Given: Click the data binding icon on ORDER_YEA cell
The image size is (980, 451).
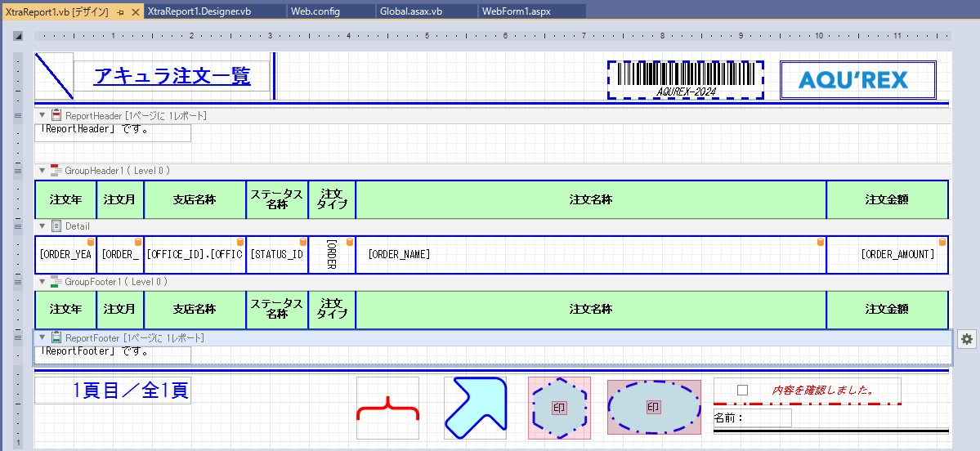Looking at the screenshot, I should pos(91,243).
